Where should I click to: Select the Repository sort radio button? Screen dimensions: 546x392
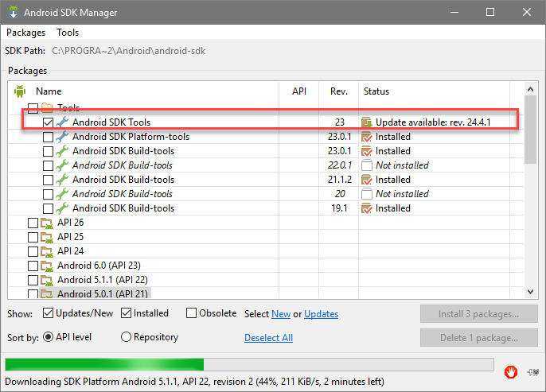coord(126,336)
